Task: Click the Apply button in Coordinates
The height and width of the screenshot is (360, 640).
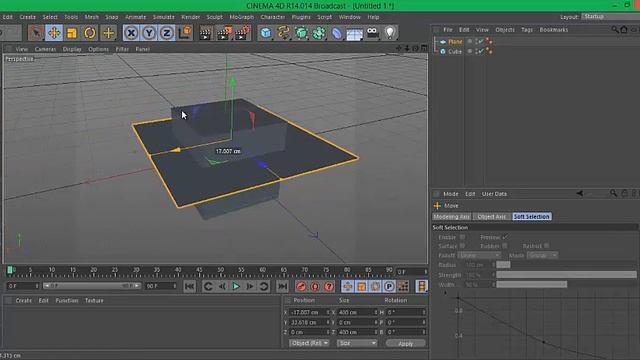Action: pos(406,344)
